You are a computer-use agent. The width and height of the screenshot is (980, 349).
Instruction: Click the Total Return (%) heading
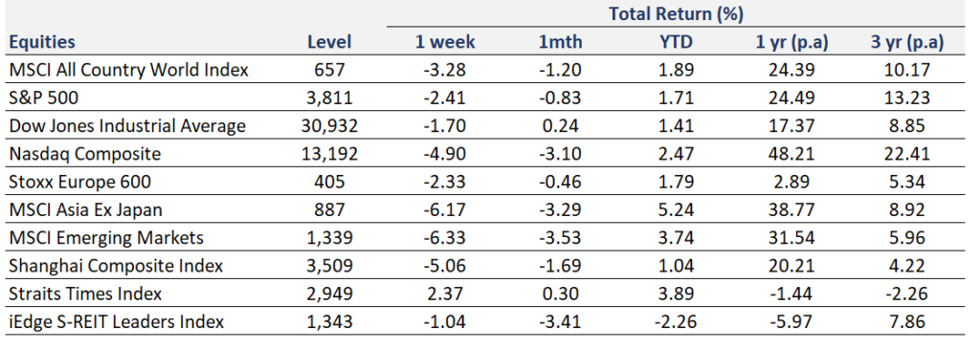click(x=676, y=13)
